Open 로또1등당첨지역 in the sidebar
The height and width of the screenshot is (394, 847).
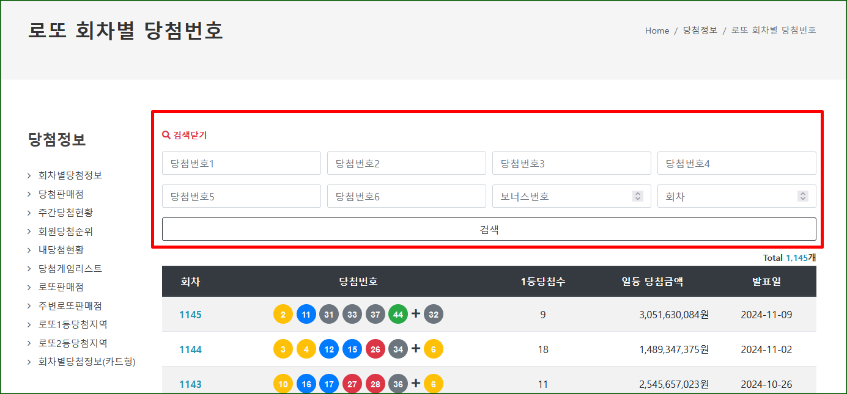tap(73, 324)
